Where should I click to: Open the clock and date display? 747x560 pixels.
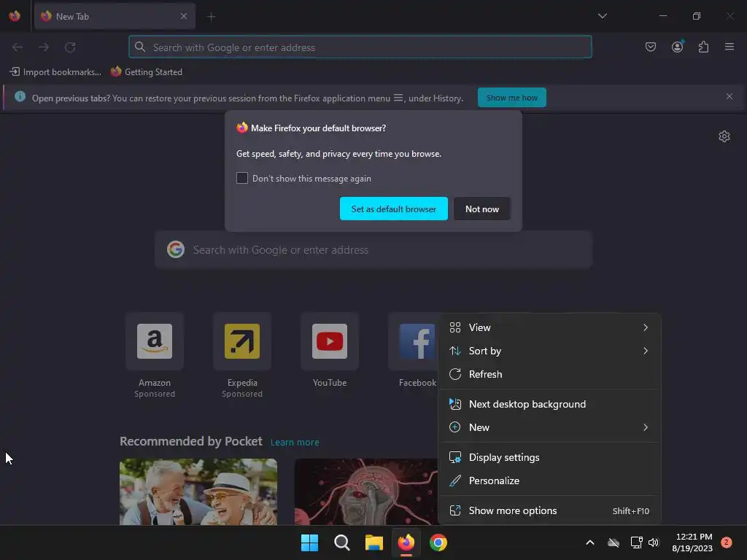692,542
